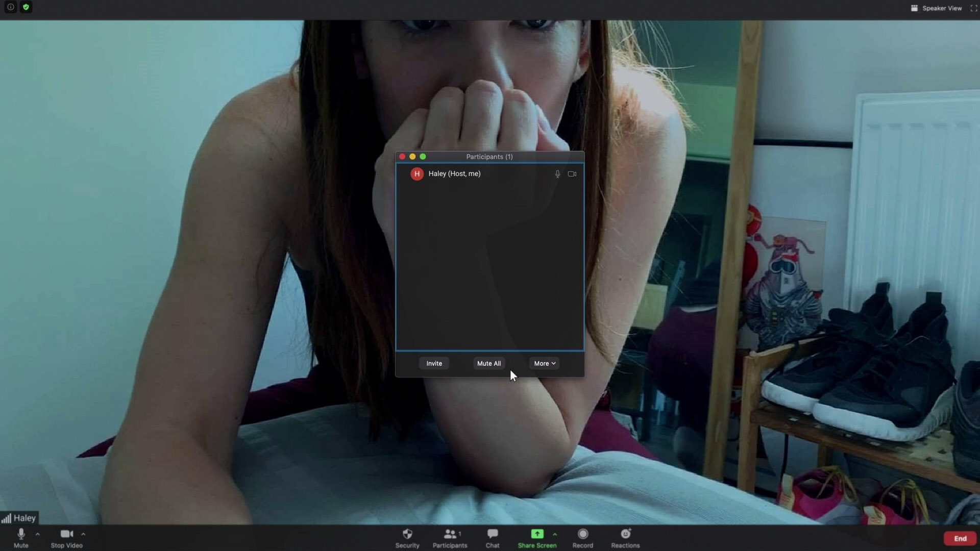The image size is (980, 551).
Task: Open Security options
Action: [x=407, y=538]
